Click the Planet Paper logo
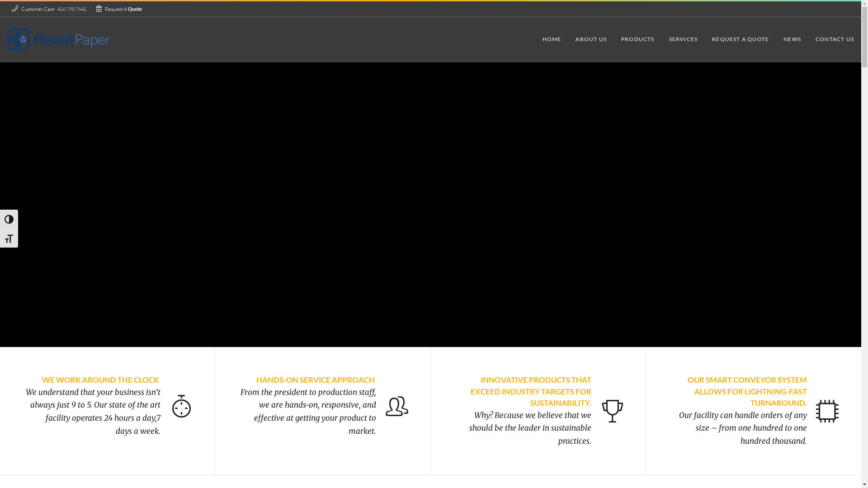The width and height of the screenshot is (868, 488). pos(58,39)
